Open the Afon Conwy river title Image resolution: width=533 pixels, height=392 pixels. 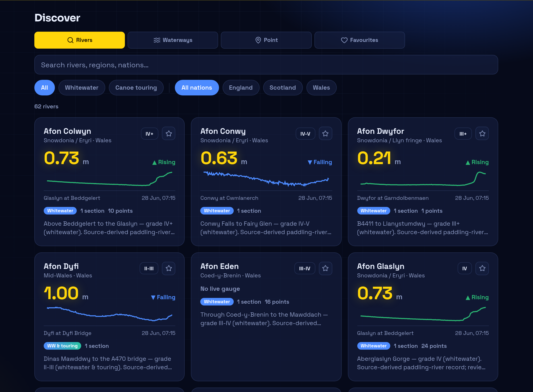(223, 131)
